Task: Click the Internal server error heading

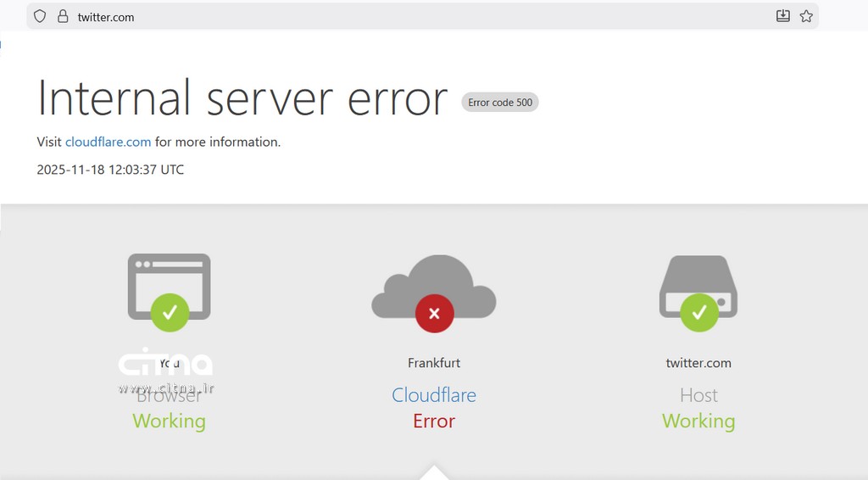Action: (242, 99)
